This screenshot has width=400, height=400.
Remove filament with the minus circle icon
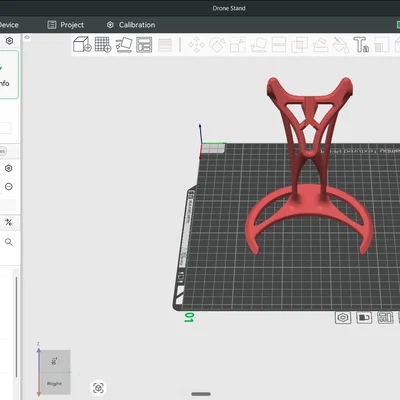tap(9, 186)
